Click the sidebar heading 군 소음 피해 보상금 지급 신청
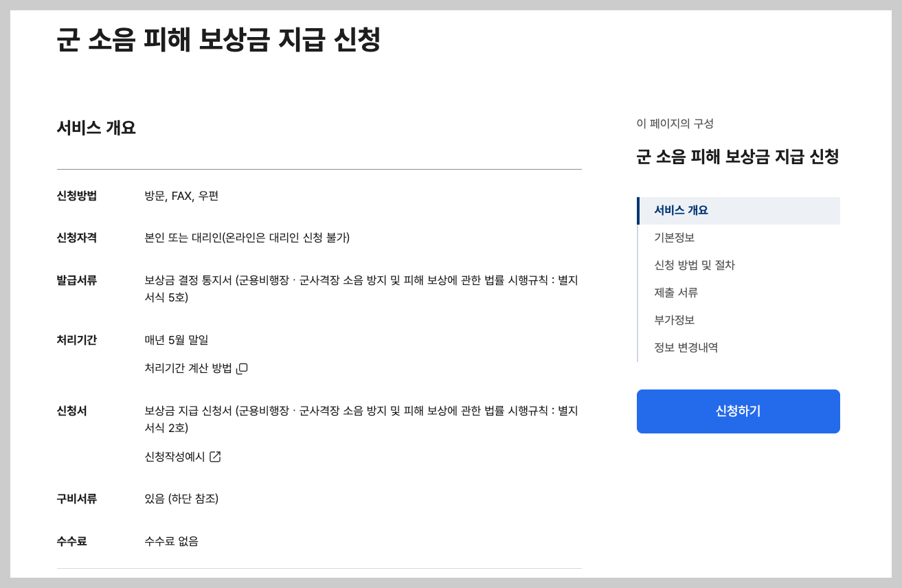Image resolution: width=902 pixels, height=588 pixels. [x=738, y=157]
